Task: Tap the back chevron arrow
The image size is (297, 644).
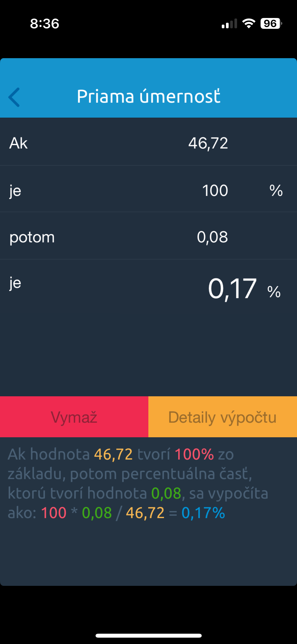Action: coord(14,97)
